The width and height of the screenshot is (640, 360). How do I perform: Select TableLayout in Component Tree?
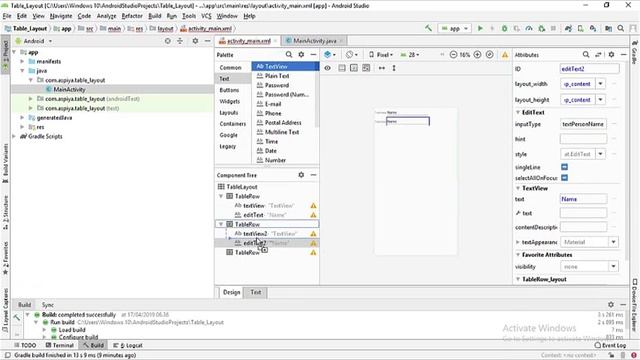242,187
